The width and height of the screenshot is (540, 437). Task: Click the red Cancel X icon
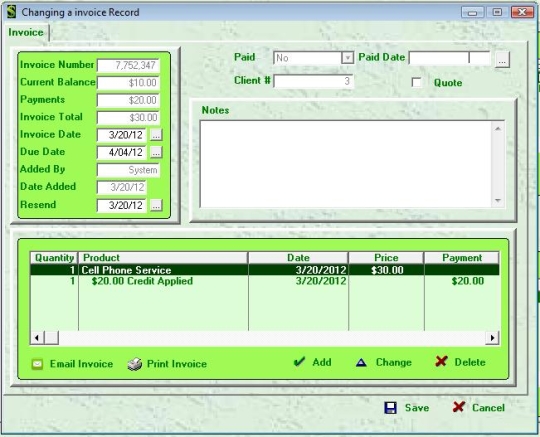tap(459, 407)
